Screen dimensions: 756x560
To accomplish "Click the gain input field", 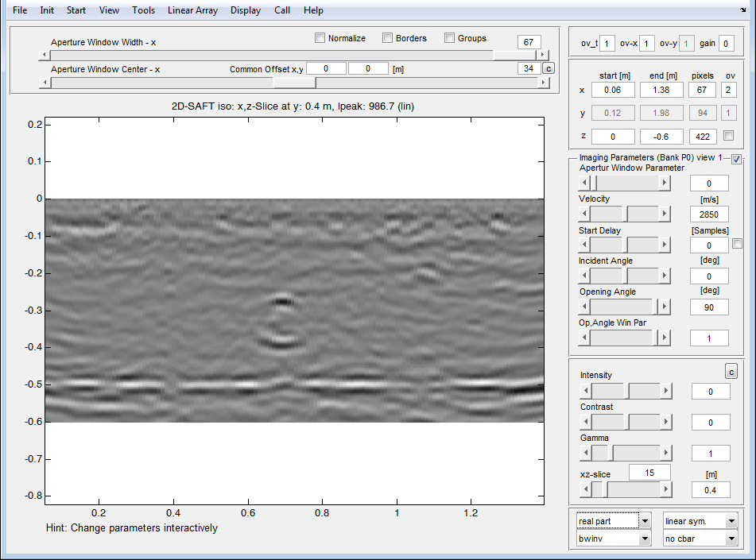I will [726, 44].
